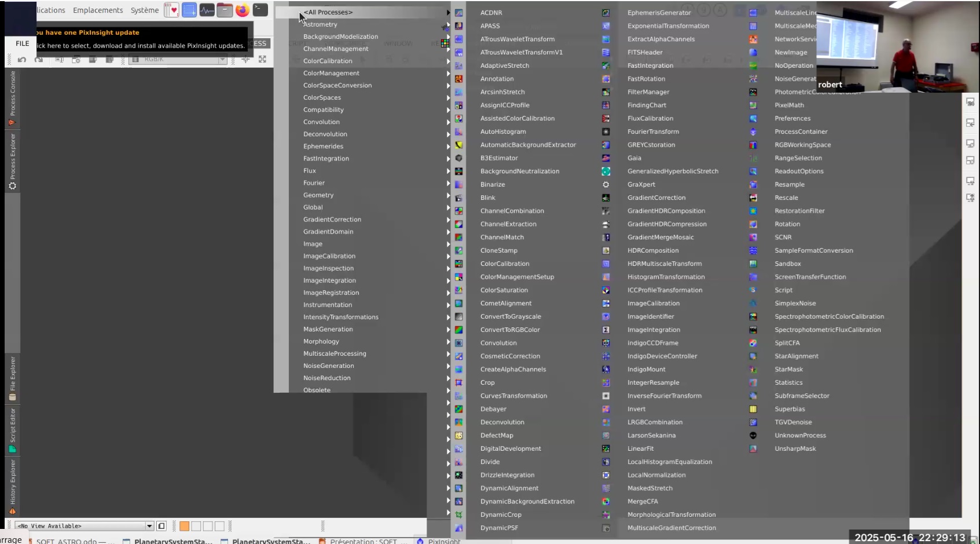The height and width of the screenshot is (544, 980).
Task: Open the No View Available dropdown
Action: [x=85, y=526]
